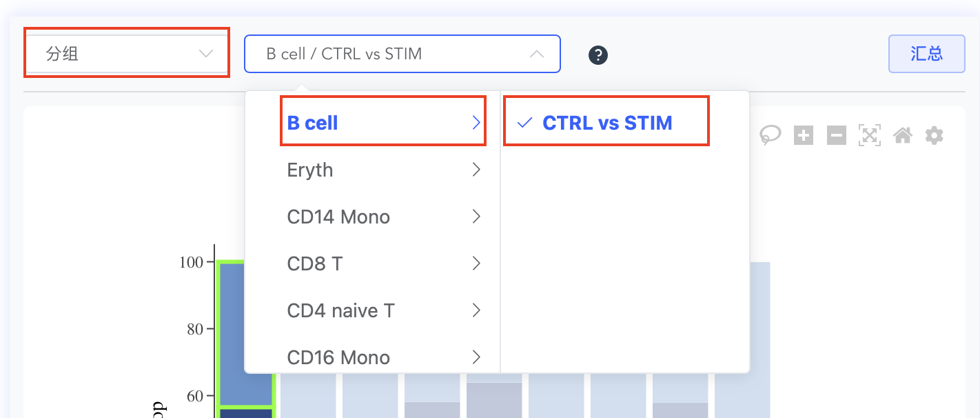Select CD14 Mono in the list
This screenshot has width=980, height=418.
(373, 217)
